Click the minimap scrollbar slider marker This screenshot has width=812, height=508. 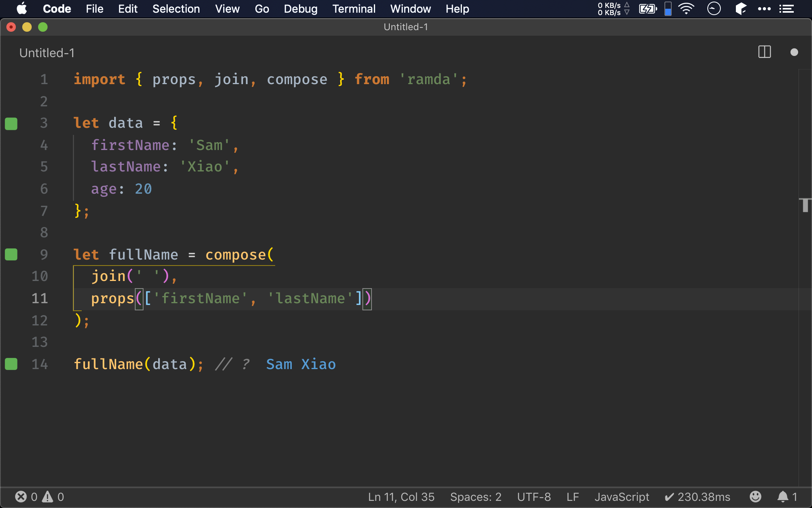pos(805,205)
